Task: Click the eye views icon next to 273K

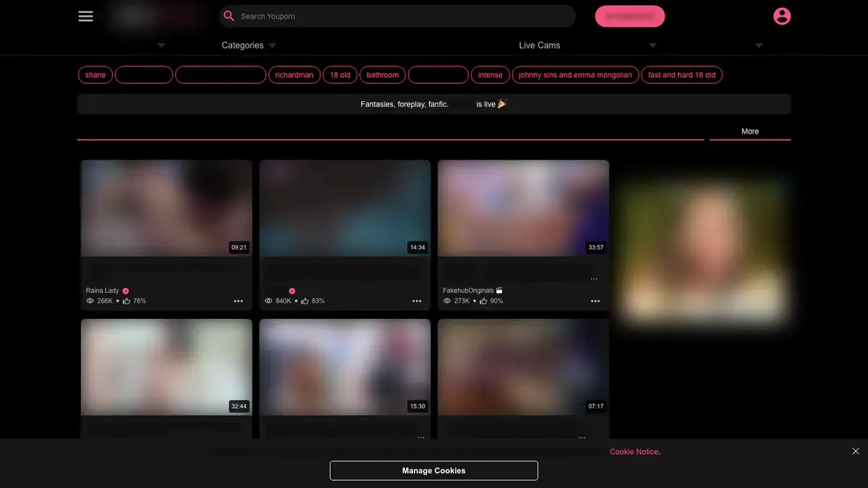Action: (x=447, y=301)
